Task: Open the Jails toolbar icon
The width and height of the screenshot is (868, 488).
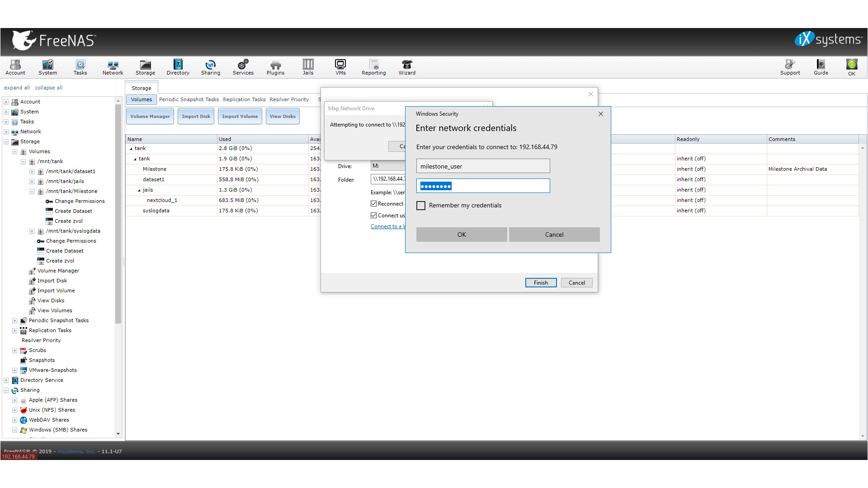Action: pyautogui.click(x=308, y=67)
